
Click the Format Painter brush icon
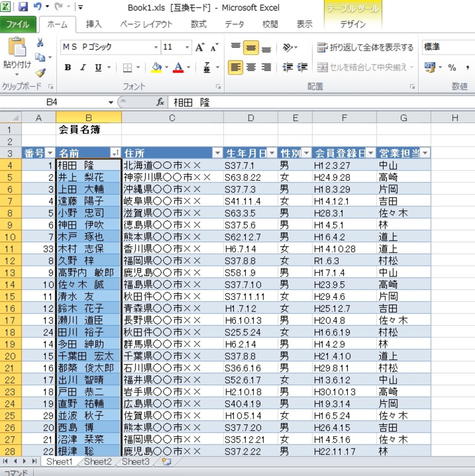pyautogui.click(x=40, y=72)
